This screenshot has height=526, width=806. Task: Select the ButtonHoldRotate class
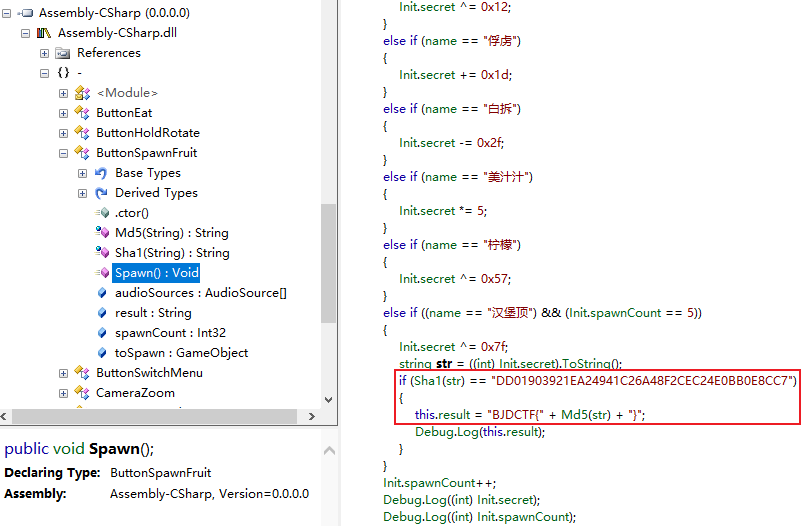(x=148, y=133)
